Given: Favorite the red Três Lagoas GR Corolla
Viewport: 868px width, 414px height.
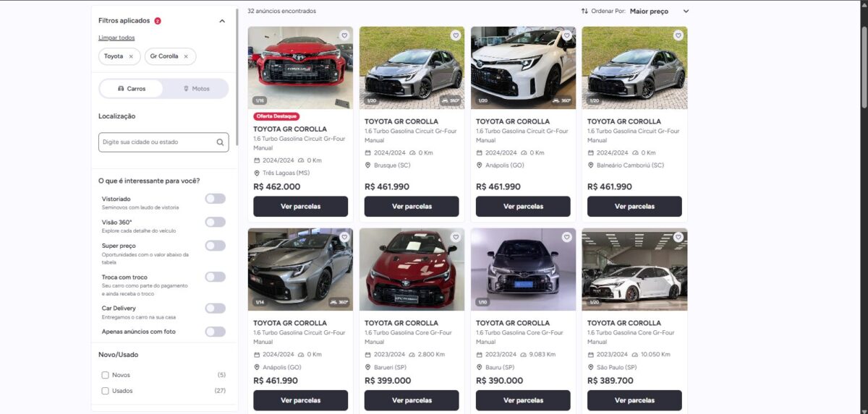Looking at the screenshot, I should click(x=344, y=35).
